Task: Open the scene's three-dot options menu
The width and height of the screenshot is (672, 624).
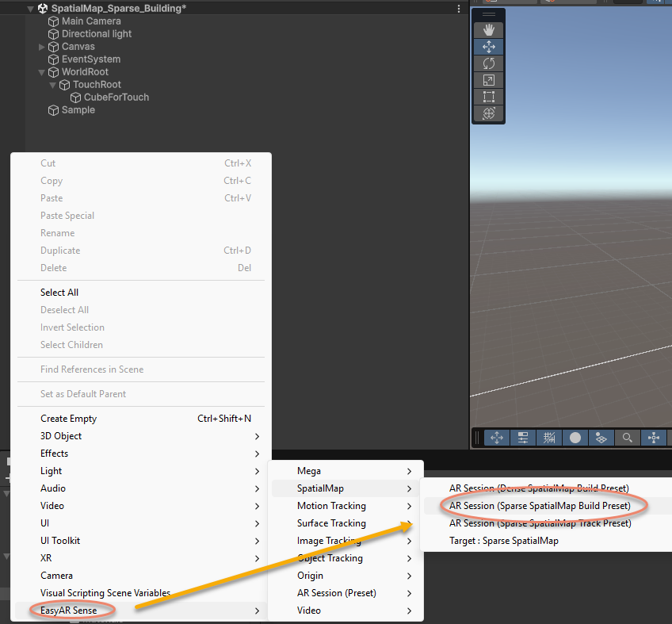Action: point(459,9)
